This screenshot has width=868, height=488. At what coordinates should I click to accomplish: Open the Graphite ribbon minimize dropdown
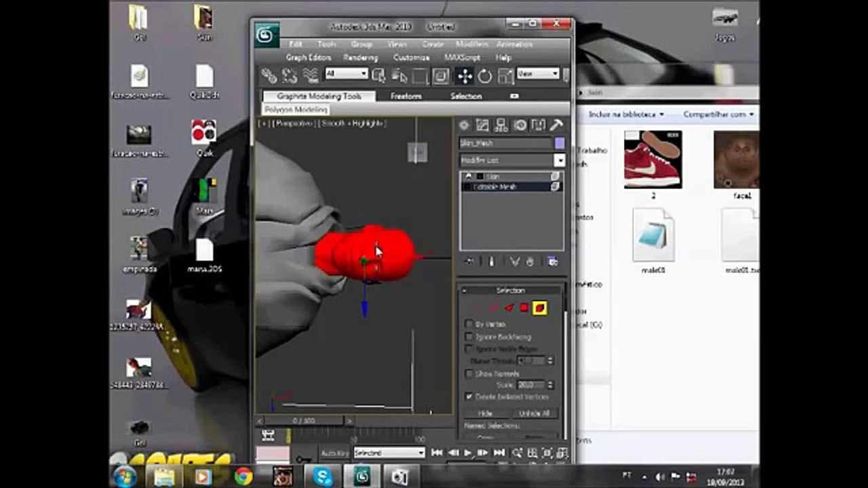514,96
